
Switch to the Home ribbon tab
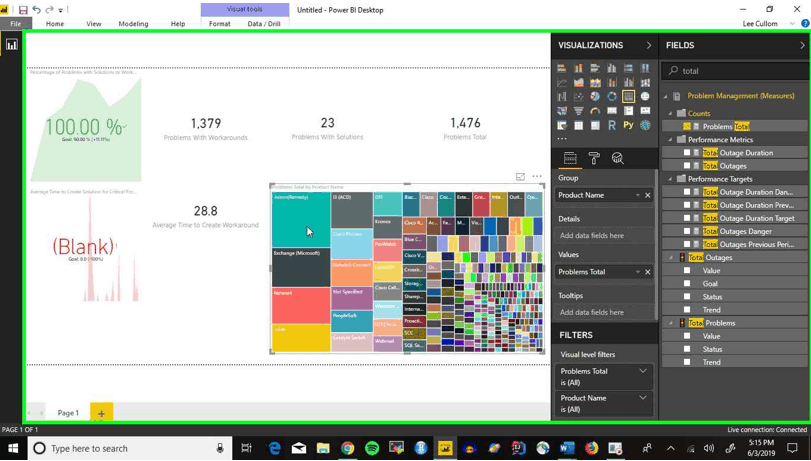coord(55,24)
